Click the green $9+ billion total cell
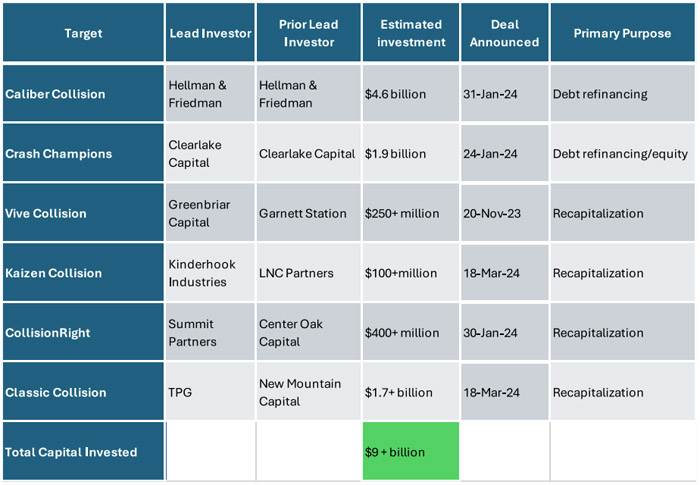 [x=409, y=452]
